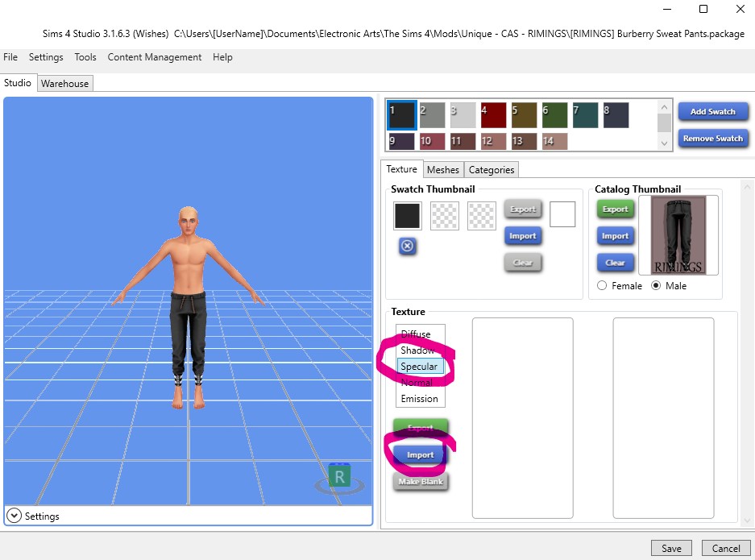
Task: Open the Help menu
Action: [x=222, y=57]
